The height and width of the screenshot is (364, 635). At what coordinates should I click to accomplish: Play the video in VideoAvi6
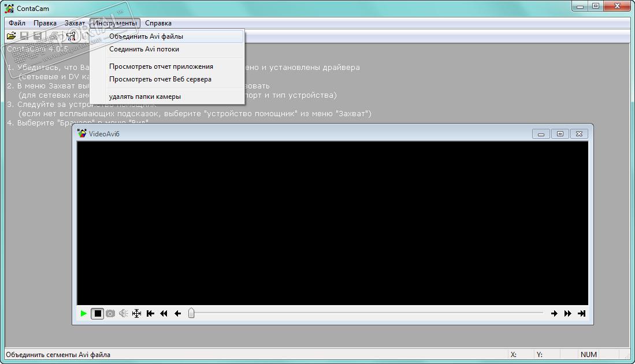click(83, 313)
